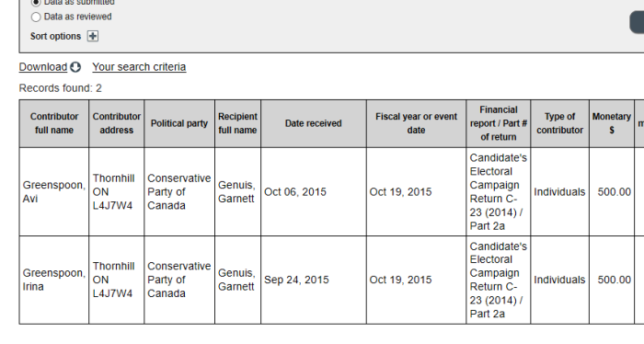The image size is (644, 344).
Task: Click 'Type of contributor' column header
Action: [x=559, y=123]
